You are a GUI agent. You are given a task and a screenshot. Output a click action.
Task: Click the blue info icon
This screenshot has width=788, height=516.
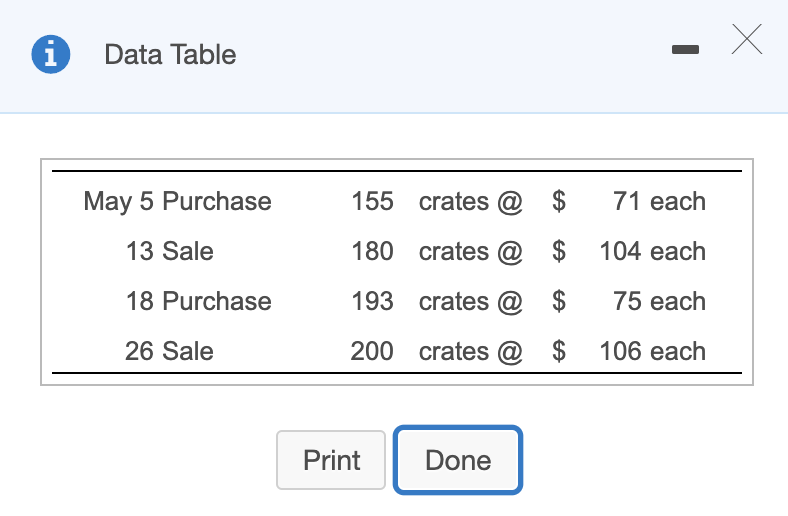(x=51, y=54)
